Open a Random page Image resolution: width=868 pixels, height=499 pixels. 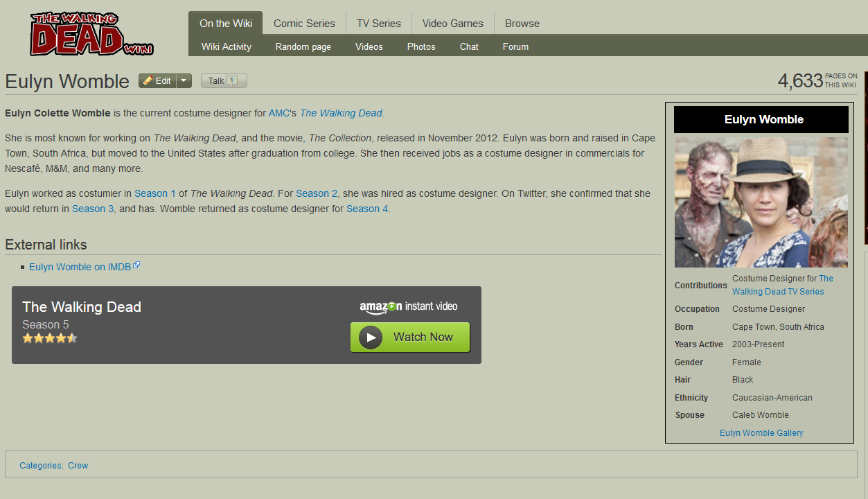tap(303, 46)
